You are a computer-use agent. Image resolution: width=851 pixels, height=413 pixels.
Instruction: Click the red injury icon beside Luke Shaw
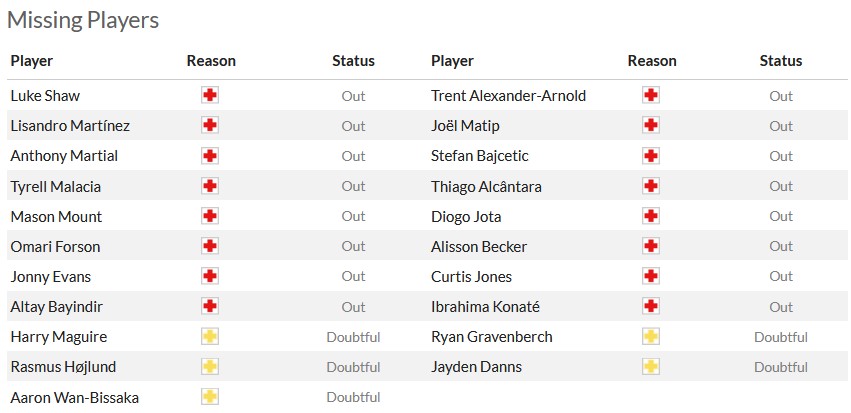(210, 96)
